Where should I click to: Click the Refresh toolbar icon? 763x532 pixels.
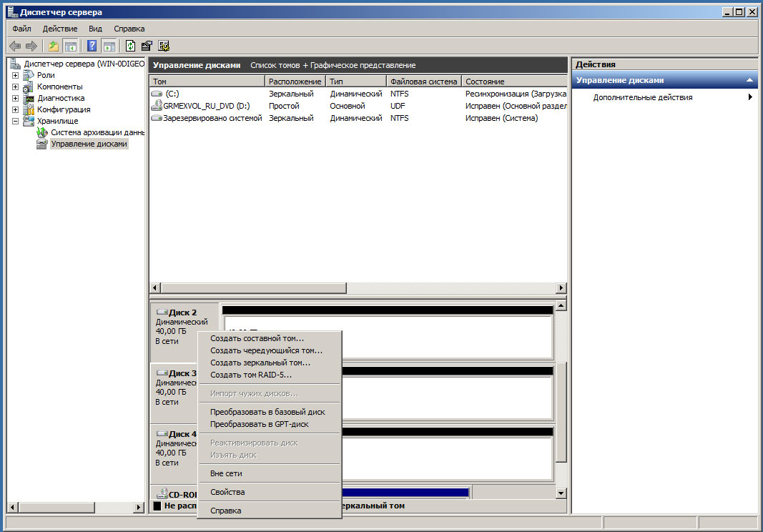tap(130, 46)
